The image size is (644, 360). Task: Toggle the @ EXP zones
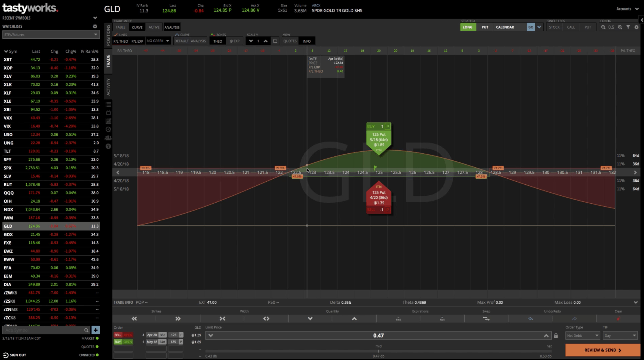[235, 41]
